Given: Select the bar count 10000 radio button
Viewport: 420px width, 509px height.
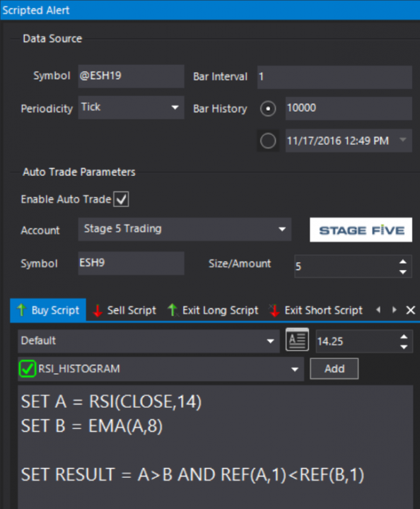Looking at the screenshot, I should 268,109.
